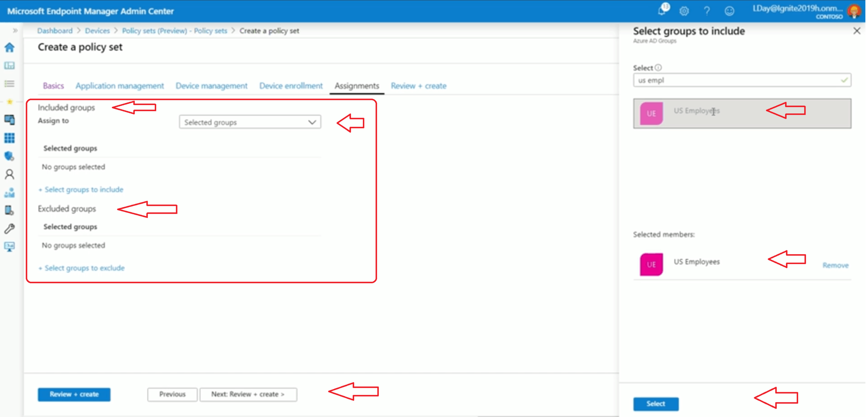Click 'Selected members:' label
The image size is (868, 417).
tap(664, 235)
